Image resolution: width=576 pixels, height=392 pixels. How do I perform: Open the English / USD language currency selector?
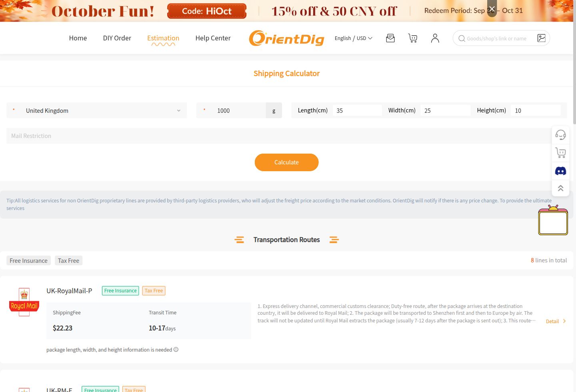point(353,38)
